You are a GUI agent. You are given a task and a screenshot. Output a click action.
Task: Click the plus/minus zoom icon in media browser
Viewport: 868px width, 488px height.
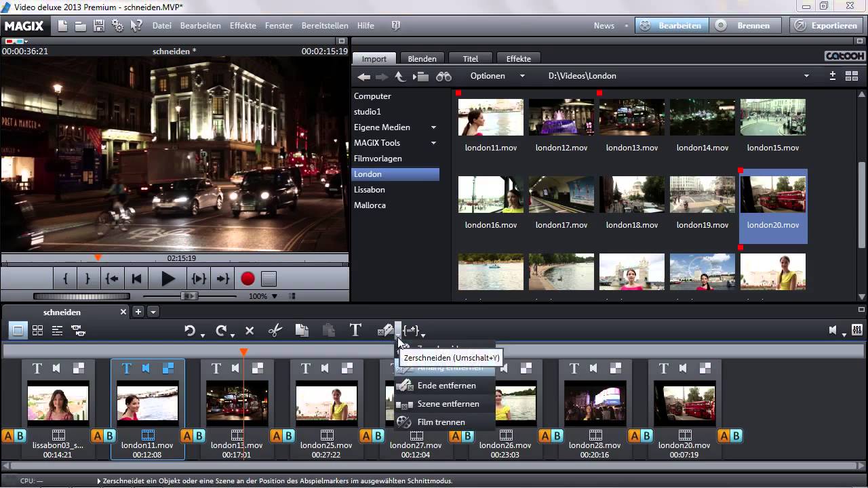tap(833, 76)
